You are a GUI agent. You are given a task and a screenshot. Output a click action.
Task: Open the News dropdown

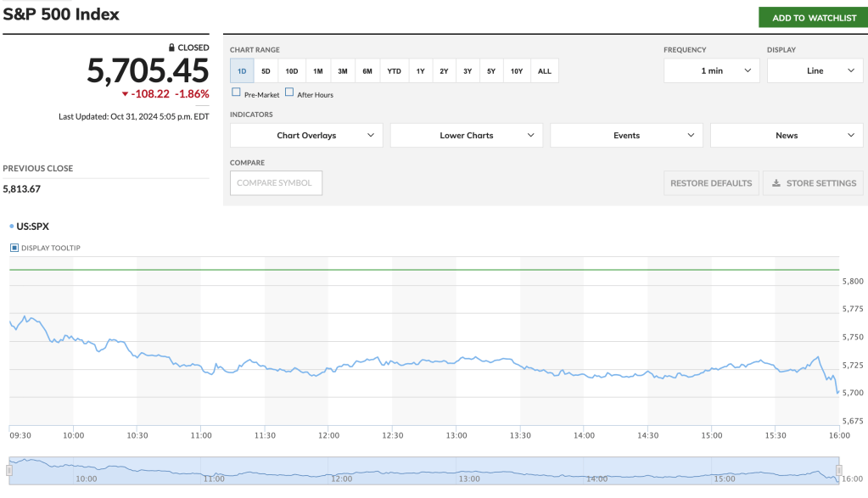click(786, 136)
